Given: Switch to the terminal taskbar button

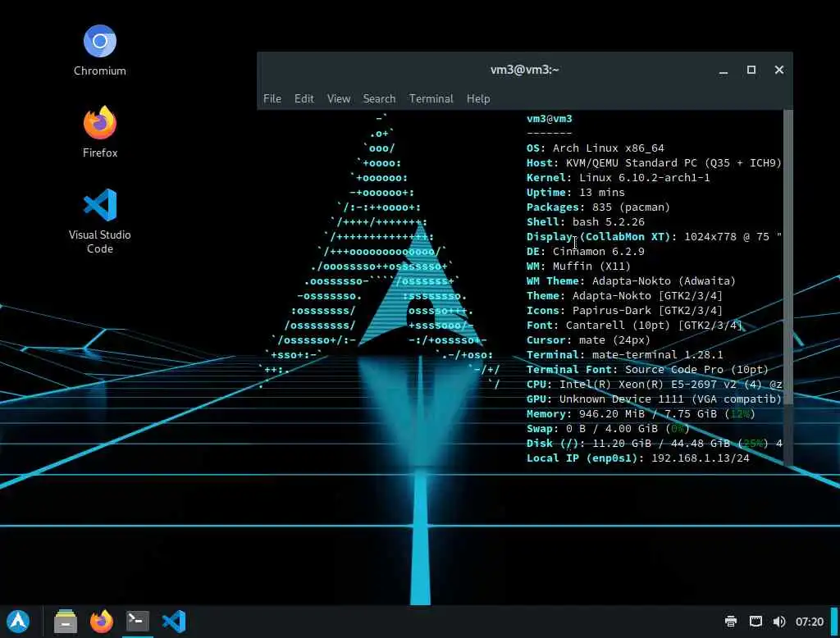Looking at the screenshot, I should [137, 622].
